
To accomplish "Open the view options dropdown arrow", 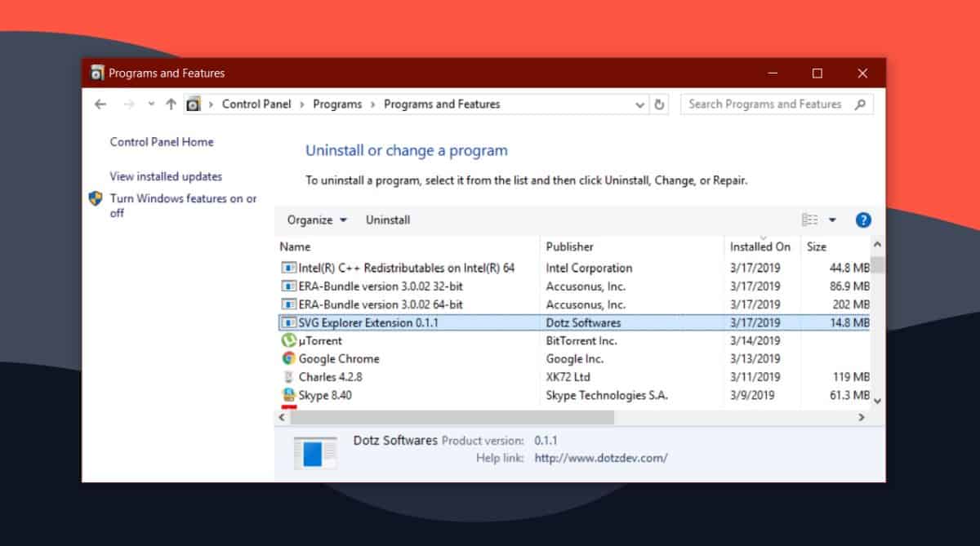I will 832,220.
